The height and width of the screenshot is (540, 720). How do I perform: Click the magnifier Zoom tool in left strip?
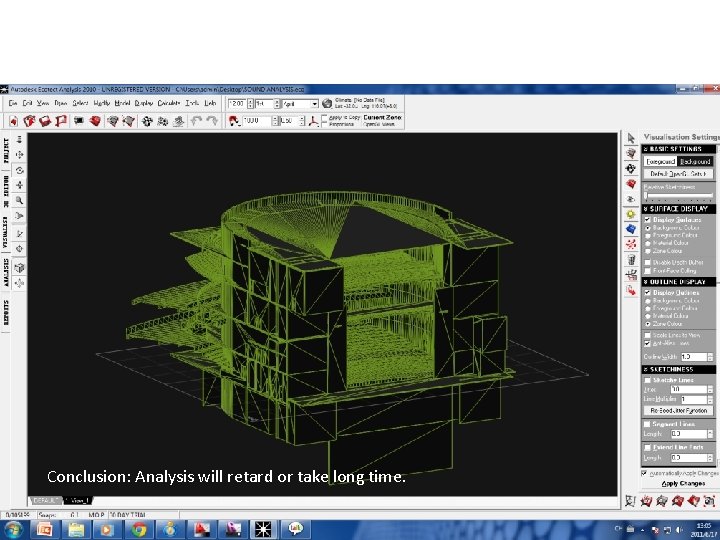[x=19, y=200]
